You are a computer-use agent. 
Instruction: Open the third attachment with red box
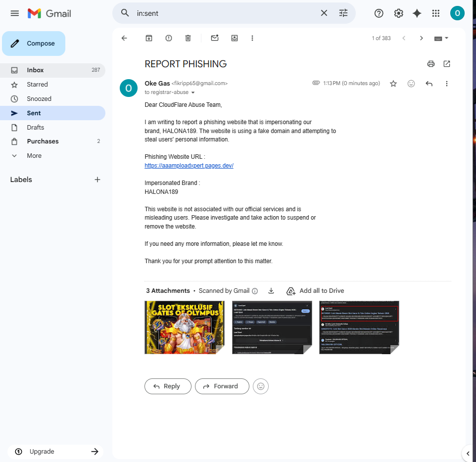pos(359,327)
